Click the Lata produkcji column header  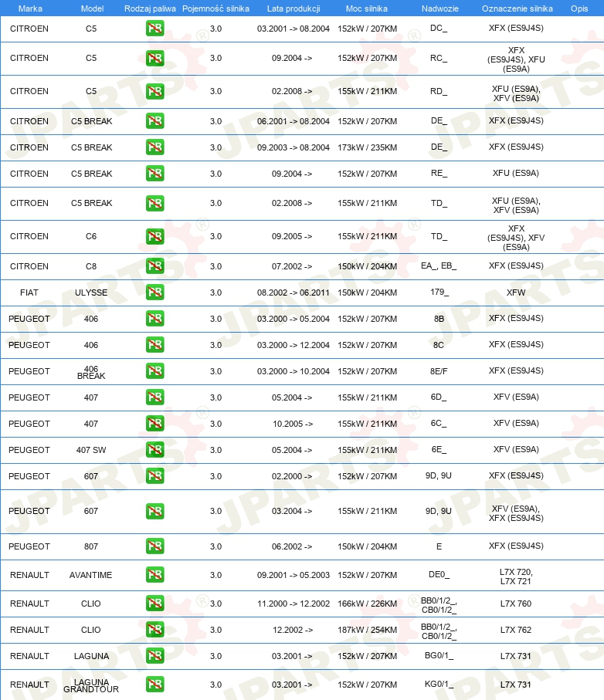click(x=294, y=8)
